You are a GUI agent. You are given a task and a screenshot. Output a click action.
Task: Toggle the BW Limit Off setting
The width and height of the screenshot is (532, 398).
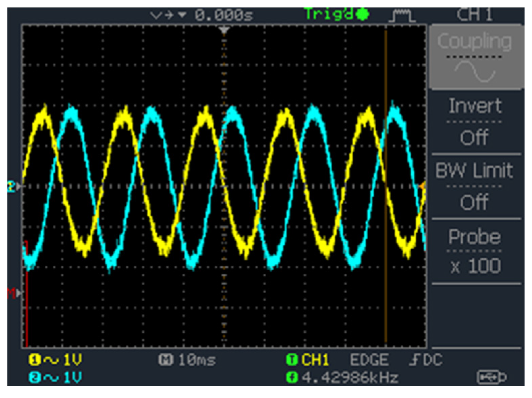(475, 186)
